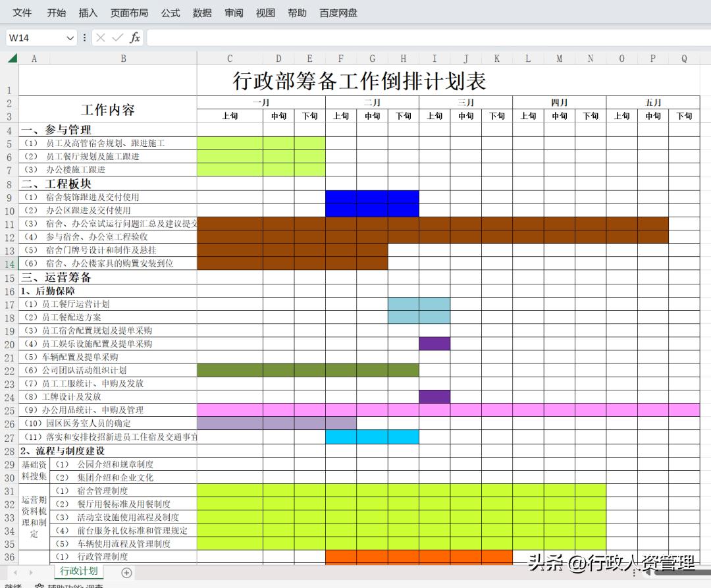Switch to the 插入 ribbon tab

(x=88, y=13)
